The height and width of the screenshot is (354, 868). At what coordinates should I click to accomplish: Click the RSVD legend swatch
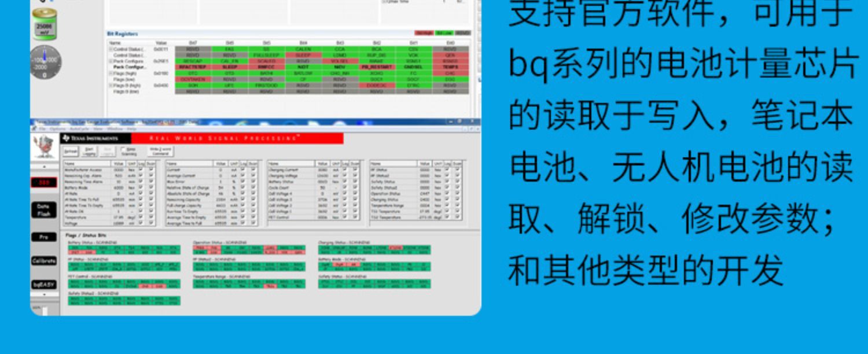pyautogui.click(x=463, y=33)
